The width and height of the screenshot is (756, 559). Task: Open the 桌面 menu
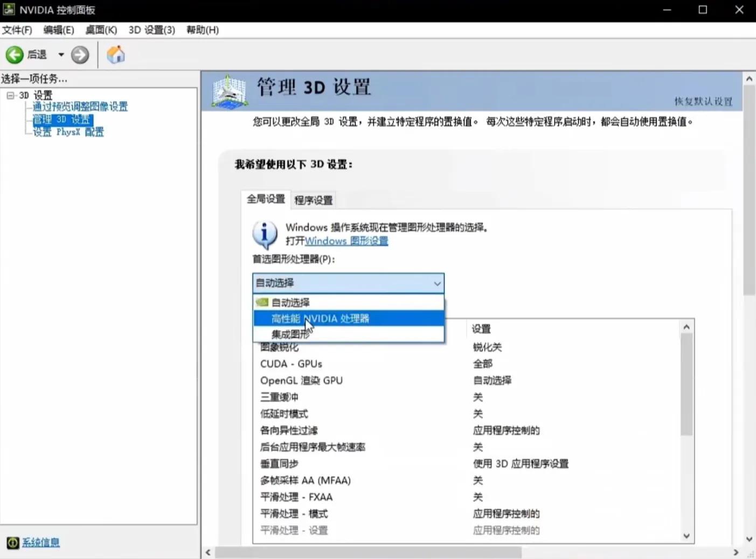101,30
